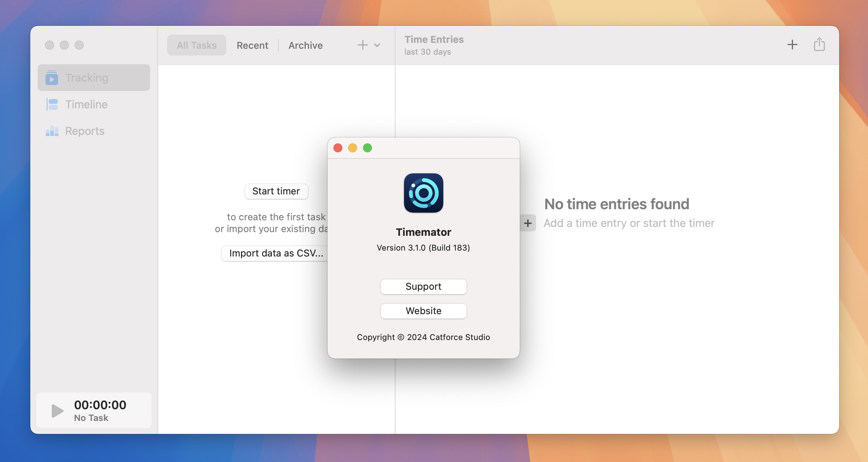Image resolution: width=868 pixels, height=462 pixels.
Task: Add a time entry with toolbar plus
Action: (792, 45)
